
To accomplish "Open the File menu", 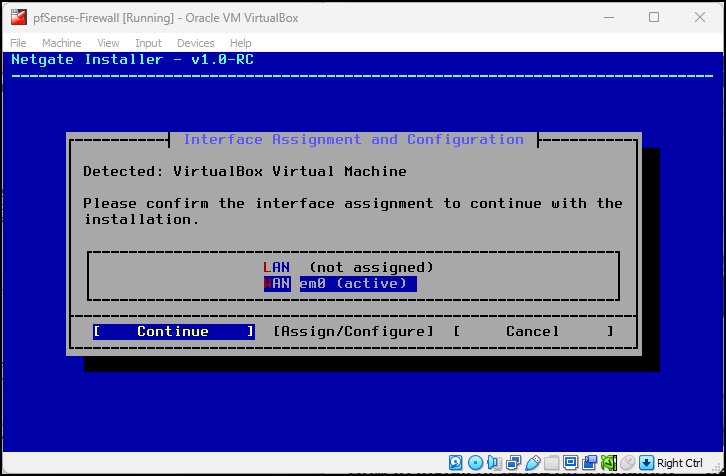I will point(18,43).
